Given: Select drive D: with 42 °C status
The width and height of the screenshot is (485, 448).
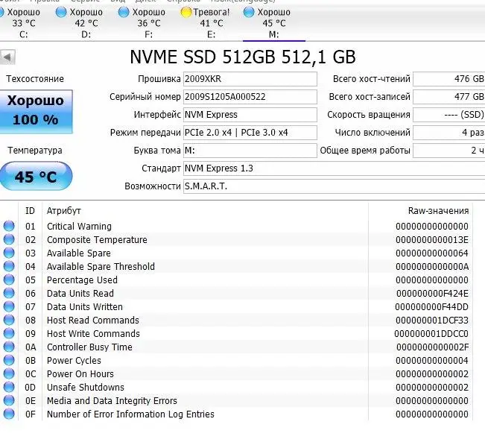Looking at the screenshot, I should click(86, 23).
